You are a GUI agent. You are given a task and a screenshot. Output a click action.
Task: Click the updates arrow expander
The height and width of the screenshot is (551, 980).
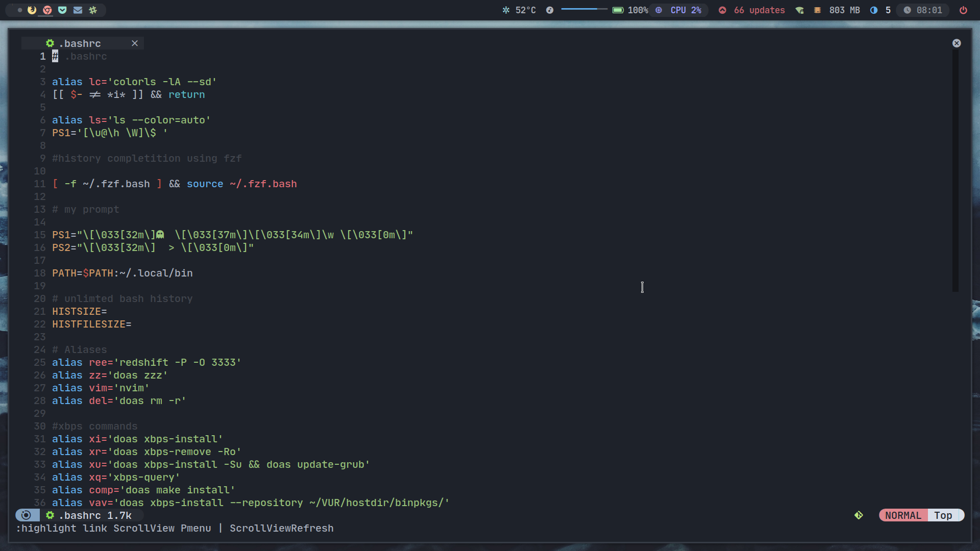(x=723, y=10)
